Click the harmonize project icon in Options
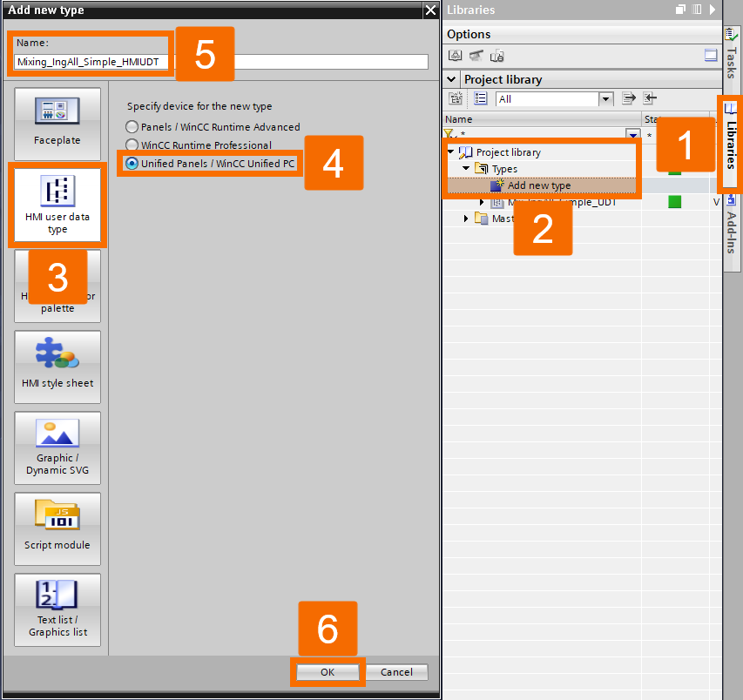This screenshot has width=743, height=700. [476, 56]
